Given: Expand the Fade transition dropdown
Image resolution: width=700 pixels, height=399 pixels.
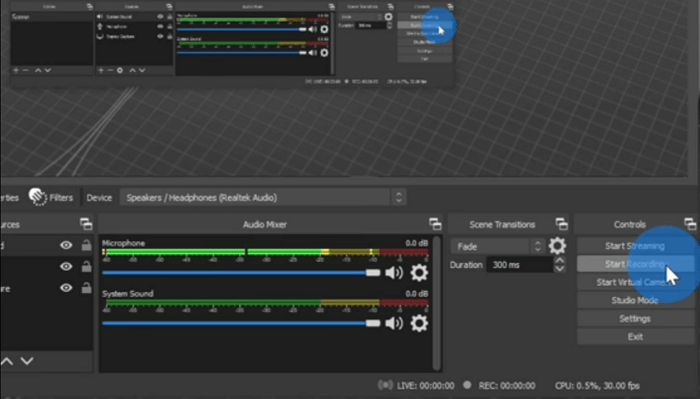Looking at the screenshot, I should [x=498, y=246].
